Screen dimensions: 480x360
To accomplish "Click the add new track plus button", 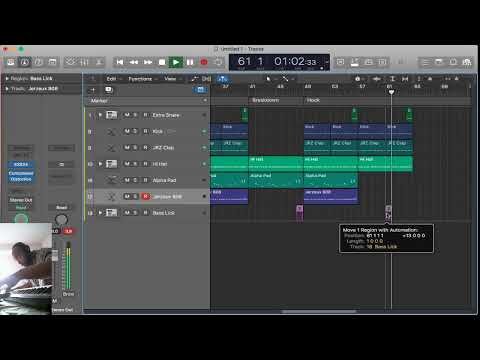I will 93,90.
